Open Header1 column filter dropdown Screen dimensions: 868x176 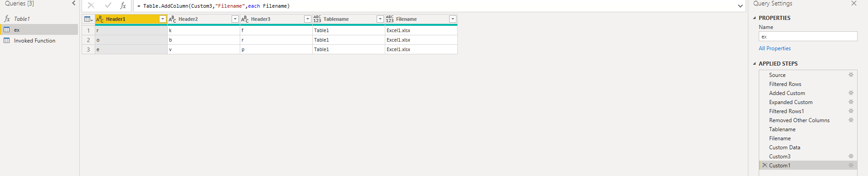(163, 19)
